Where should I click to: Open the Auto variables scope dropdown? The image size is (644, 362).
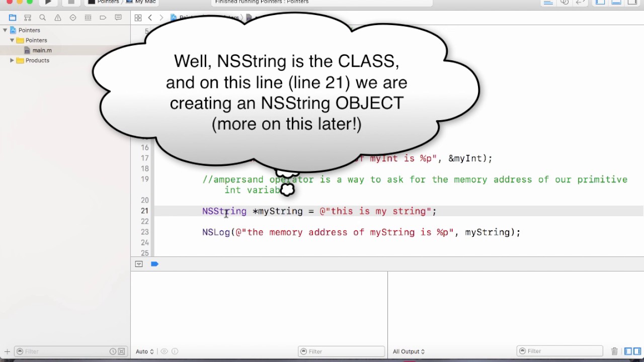click(x=144, y=351)
